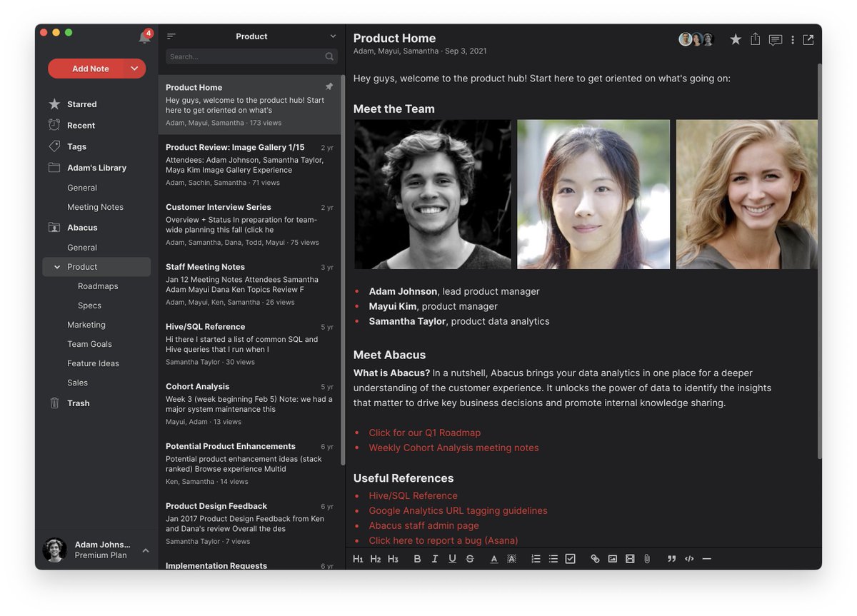This screenshot has width=857, height=616.
Task: Toggle pin on Product Home note
Action: tap(329, 86)
